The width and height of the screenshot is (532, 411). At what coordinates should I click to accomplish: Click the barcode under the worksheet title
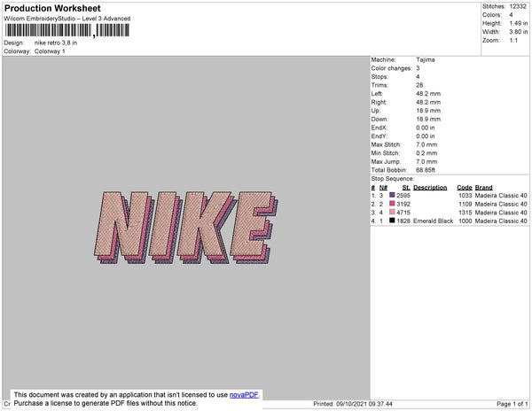66,30
